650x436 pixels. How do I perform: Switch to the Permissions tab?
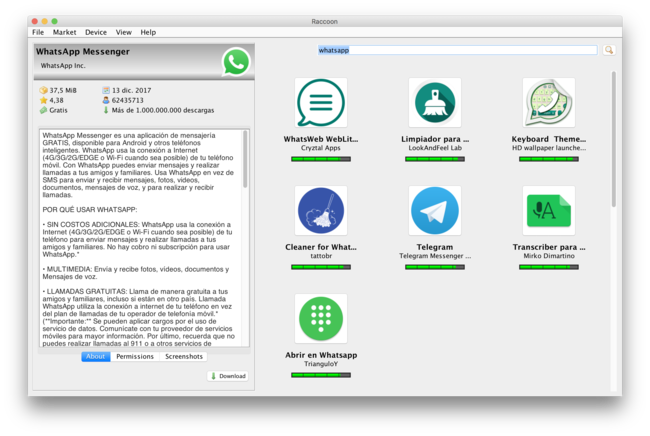tap(135, 356)
